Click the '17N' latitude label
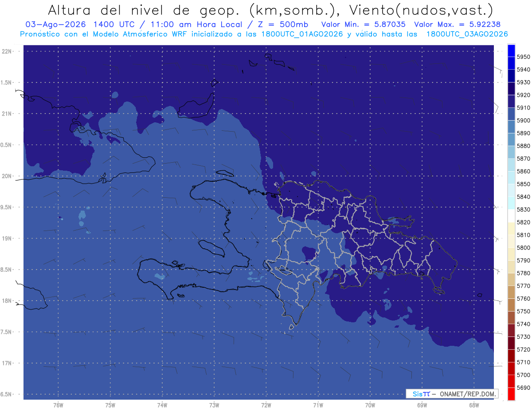 point(7,363)
